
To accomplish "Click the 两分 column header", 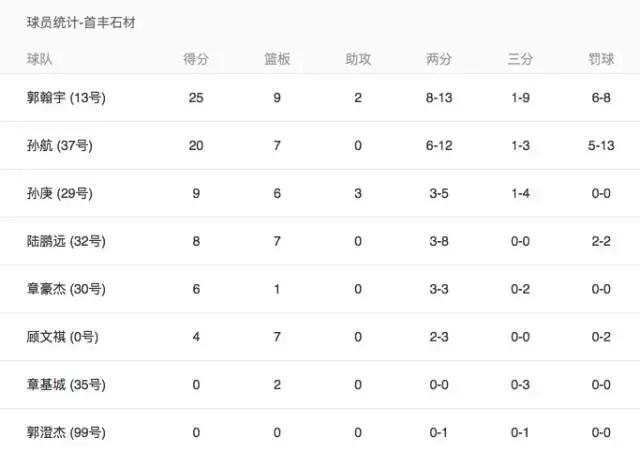I will click(x=439, y=59).
